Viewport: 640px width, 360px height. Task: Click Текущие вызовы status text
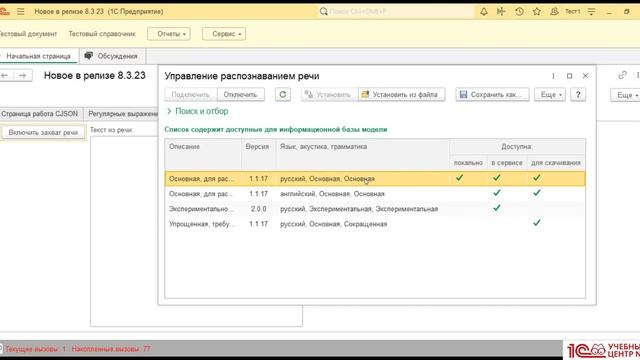pyautogui.click(x=35, y=349)
